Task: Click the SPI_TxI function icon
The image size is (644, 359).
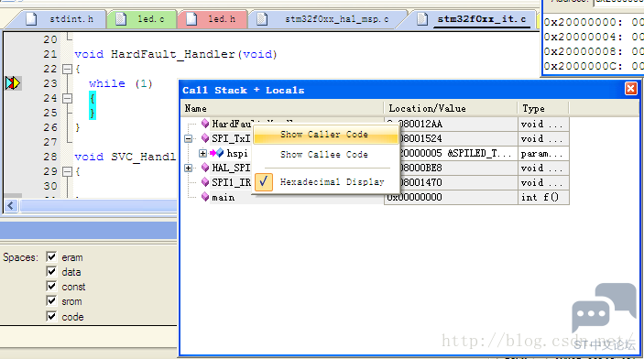Action: [205, 138]
